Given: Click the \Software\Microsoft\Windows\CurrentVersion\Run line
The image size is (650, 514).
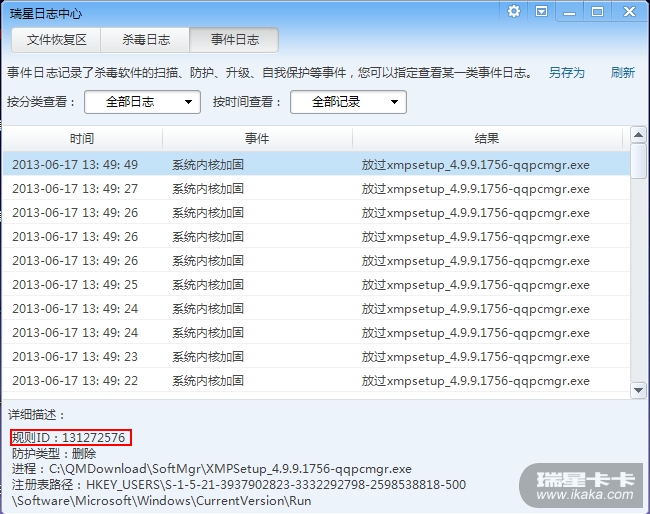Looking at the screenshot, I should coord(161,501).
